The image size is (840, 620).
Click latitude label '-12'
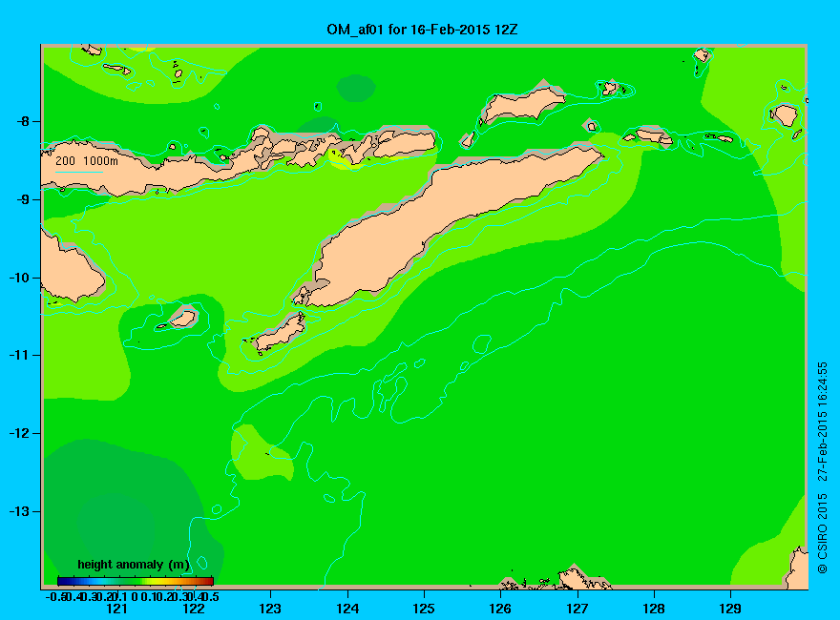pos(19,433)
